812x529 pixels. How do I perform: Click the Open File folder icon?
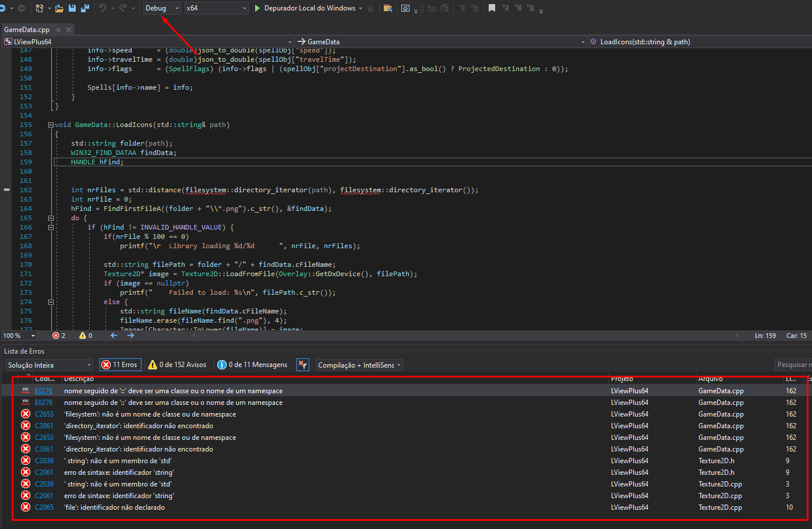click(59, 8)
